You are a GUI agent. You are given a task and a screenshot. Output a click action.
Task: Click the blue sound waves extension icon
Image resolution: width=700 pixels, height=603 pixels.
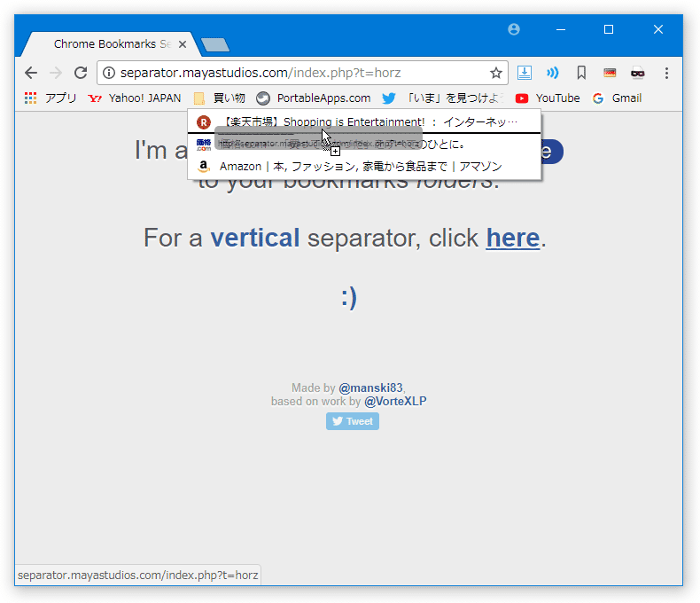coord(553,73)
